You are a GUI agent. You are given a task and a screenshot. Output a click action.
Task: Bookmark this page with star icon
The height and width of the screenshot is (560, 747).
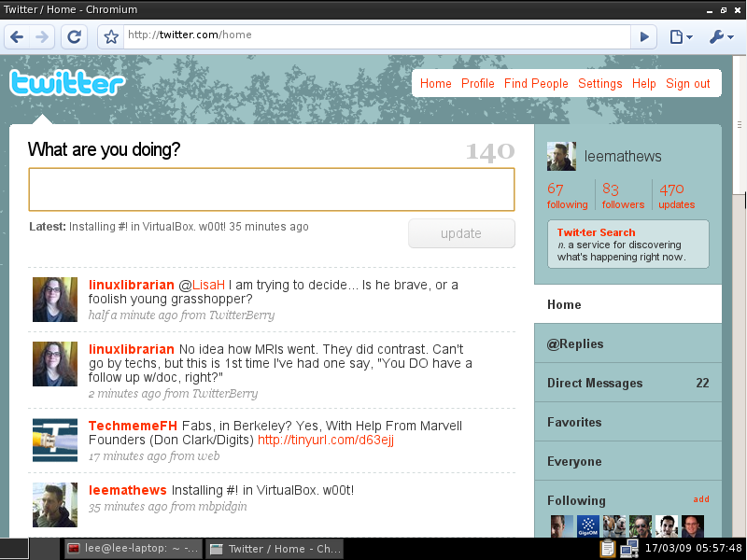[x=111, y=37]
